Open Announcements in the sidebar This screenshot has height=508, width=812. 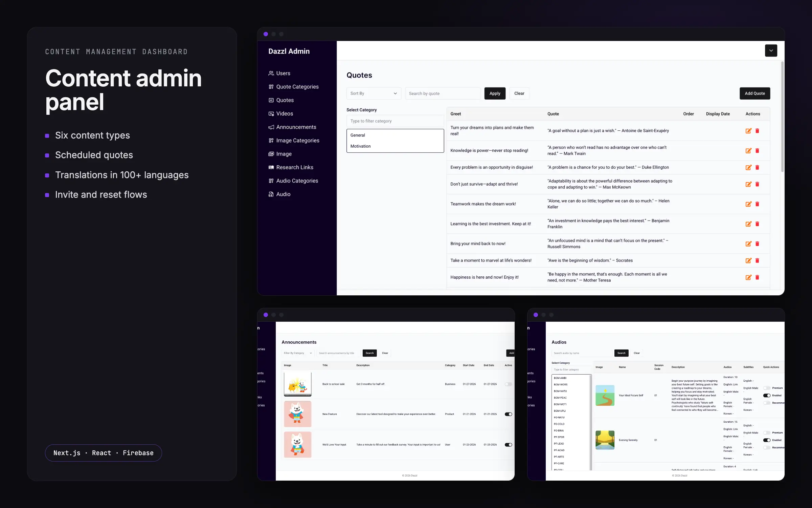point(292,127)
